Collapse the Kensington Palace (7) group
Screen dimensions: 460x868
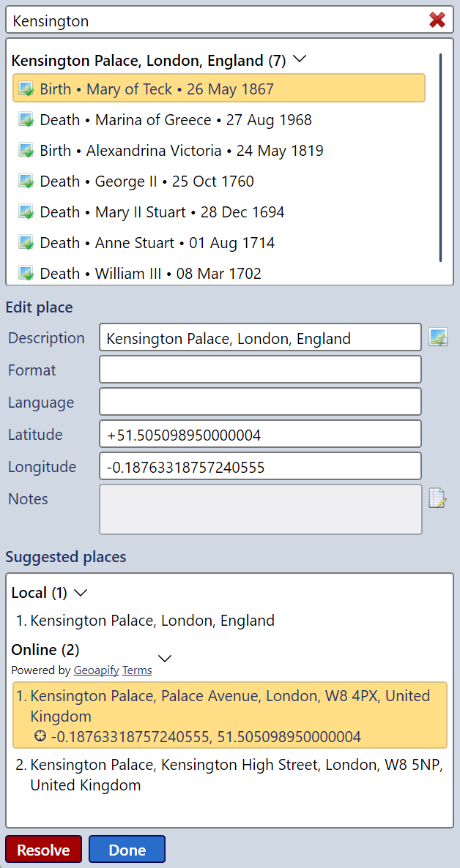coord(299,60)
